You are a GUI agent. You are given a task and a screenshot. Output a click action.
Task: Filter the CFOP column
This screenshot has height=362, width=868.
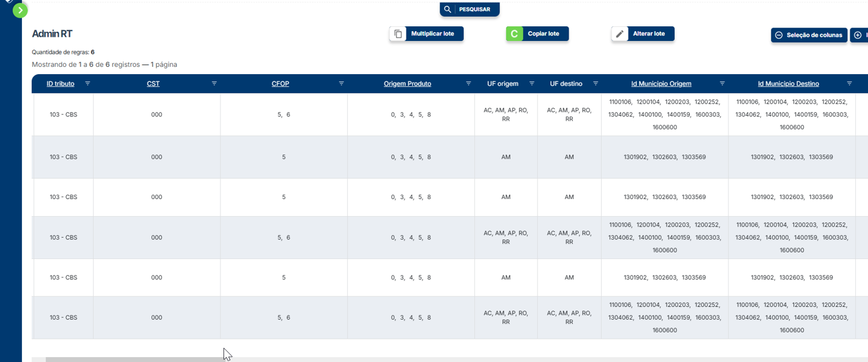click(x=342, y=83)
